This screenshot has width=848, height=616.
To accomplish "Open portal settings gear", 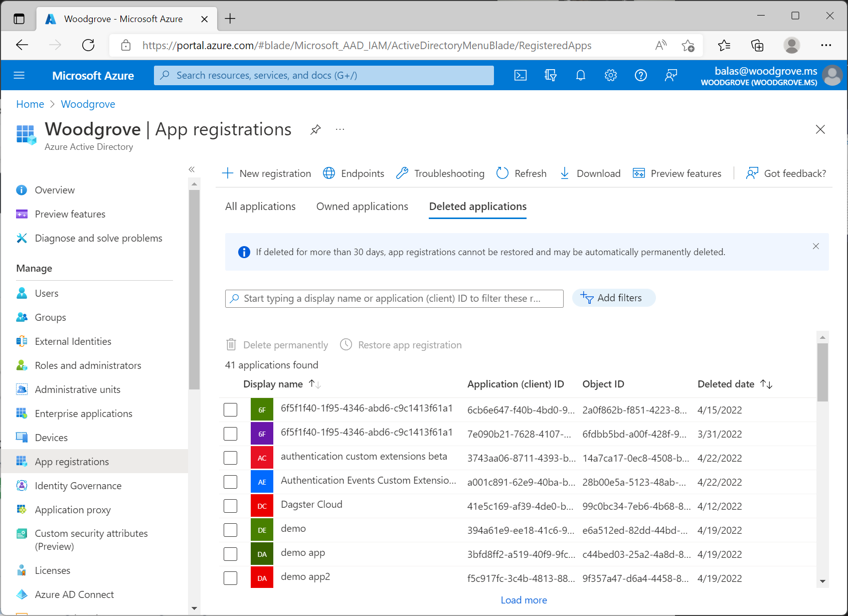I will pyautogui.click(x=610, y=75).
